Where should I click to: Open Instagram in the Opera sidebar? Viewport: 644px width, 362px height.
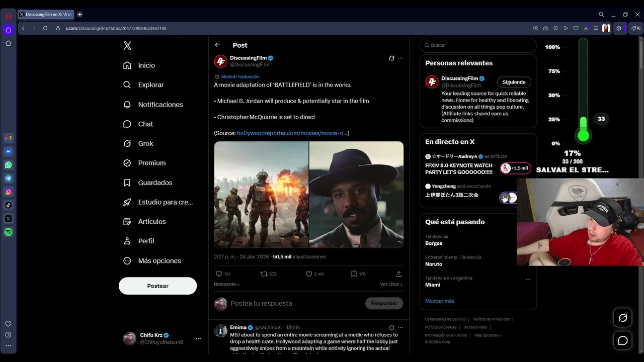click(9, 192)
